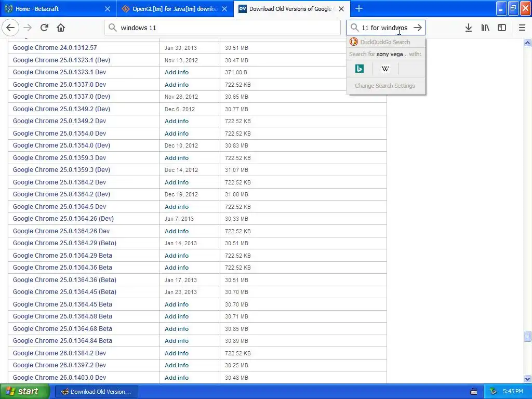Click Add info for Chrome 25.0.1323.1 Dev

[x=177, y=72]
